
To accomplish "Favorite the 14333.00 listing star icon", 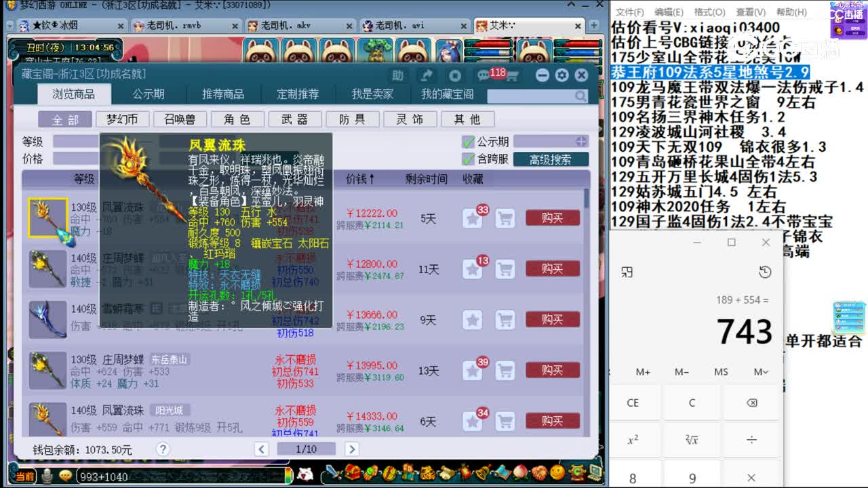I will pos(473,422).
